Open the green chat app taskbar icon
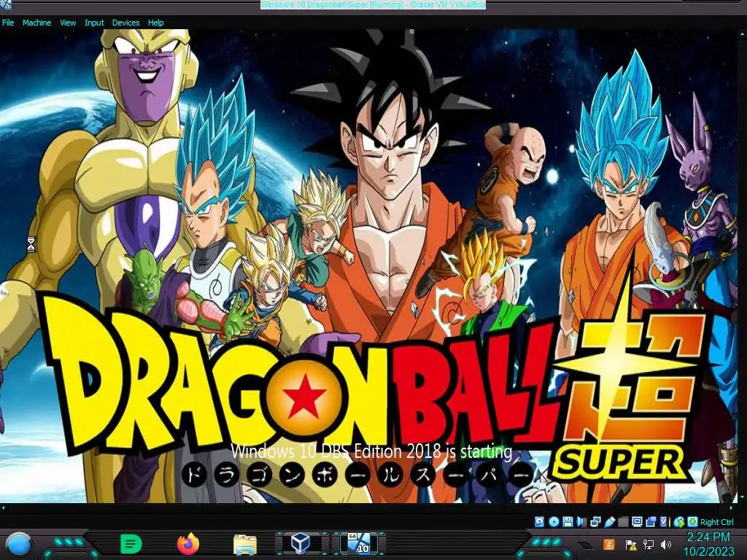Viewport: 747px width, 560px height. click(x=131, y=544)
